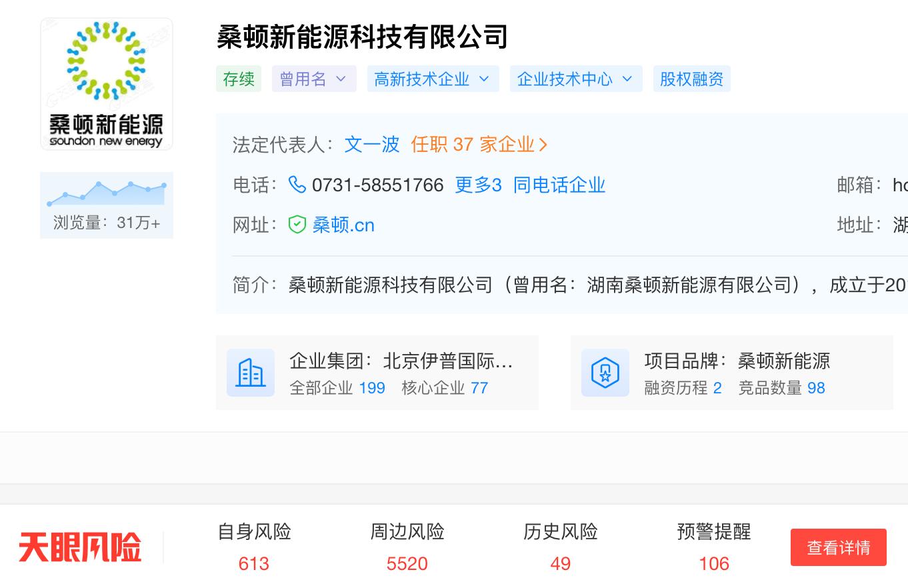Open 同电话企业 link
Screen dimensions: 908x588
point(559,185)
